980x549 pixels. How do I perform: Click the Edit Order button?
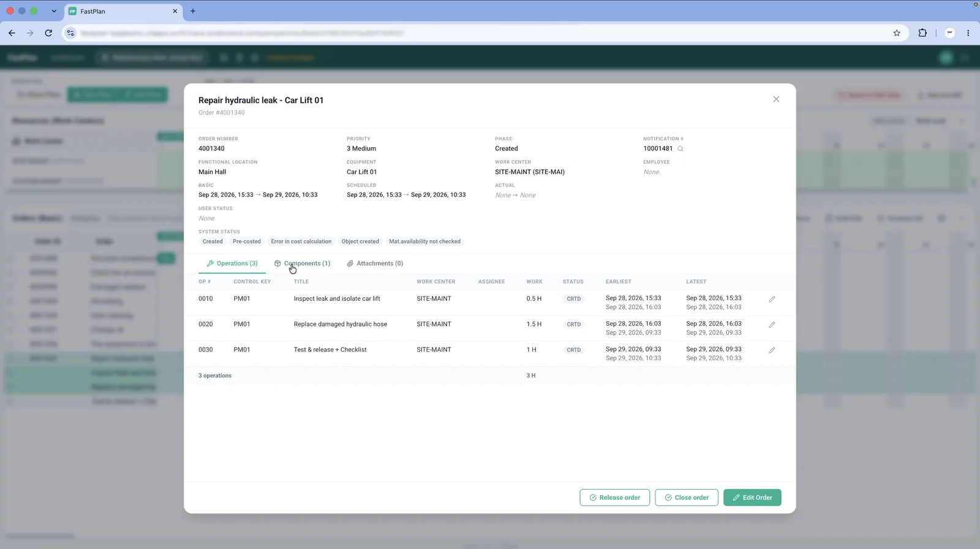click(x=752, y=498)
